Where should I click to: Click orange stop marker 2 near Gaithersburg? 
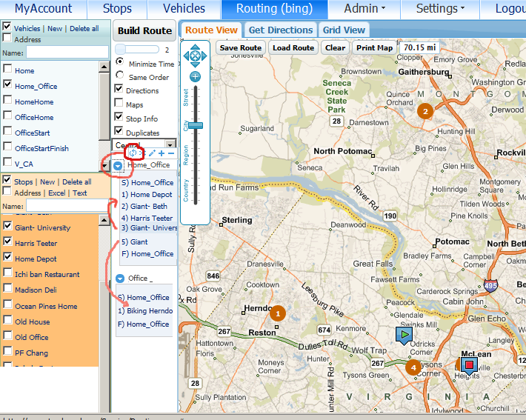[x=425, y=111]
